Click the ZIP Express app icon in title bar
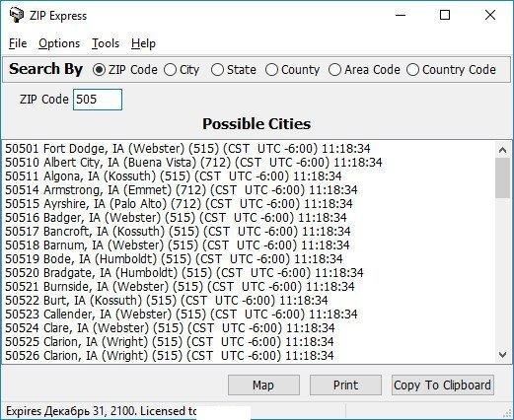 (16, 16)
